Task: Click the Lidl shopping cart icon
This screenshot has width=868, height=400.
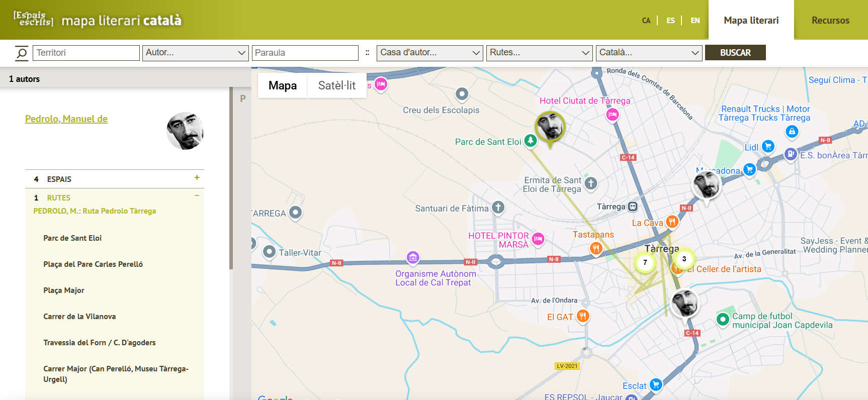Action: point(767,146)
